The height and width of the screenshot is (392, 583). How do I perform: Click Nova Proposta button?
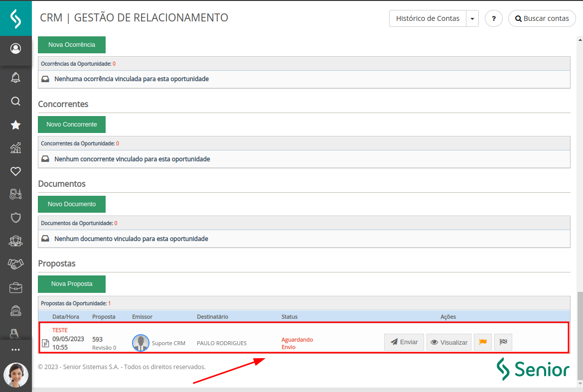click(72, 284)
